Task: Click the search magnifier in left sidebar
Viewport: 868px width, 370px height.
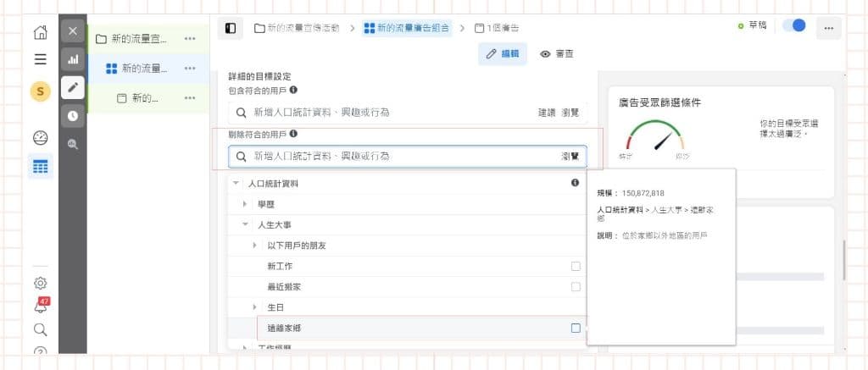Action: [x=41, y=329]
